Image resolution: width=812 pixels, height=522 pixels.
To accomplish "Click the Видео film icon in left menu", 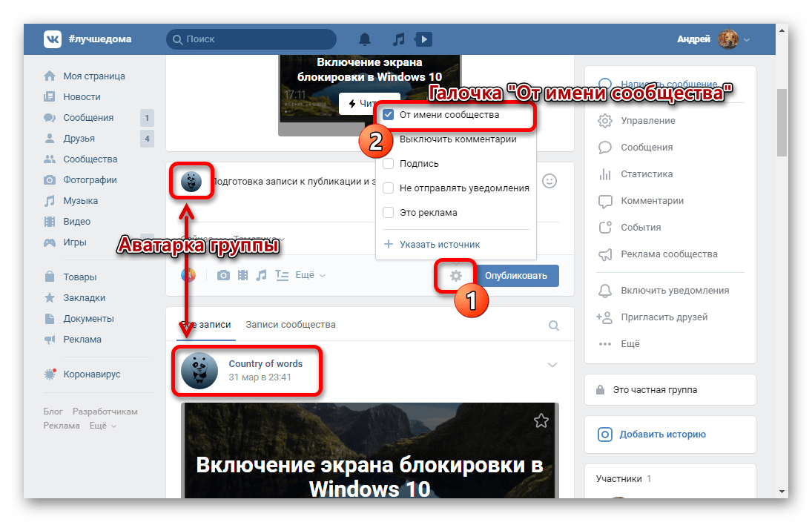I will click(x=50, y=221).
